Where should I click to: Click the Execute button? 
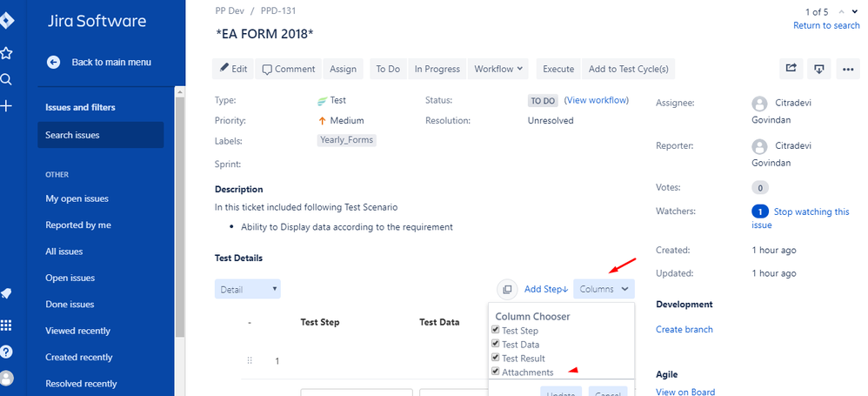558,69
